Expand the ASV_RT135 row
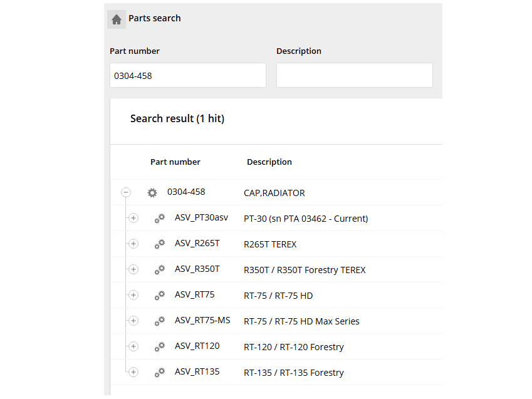Image resolution: width=532 pixels, height=399 pixels. coord(133,372)
